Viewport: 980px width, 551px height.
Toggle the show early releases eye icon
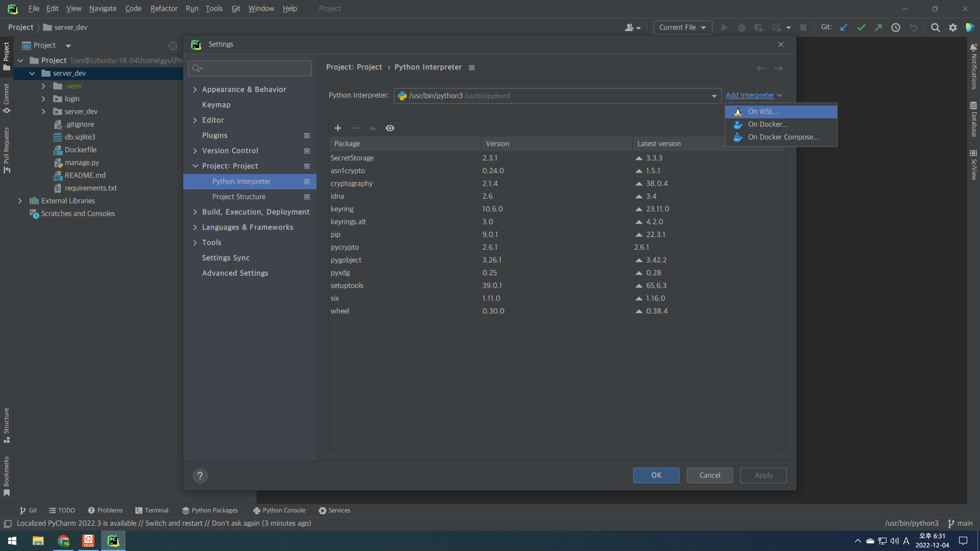(x=390, y=128)
